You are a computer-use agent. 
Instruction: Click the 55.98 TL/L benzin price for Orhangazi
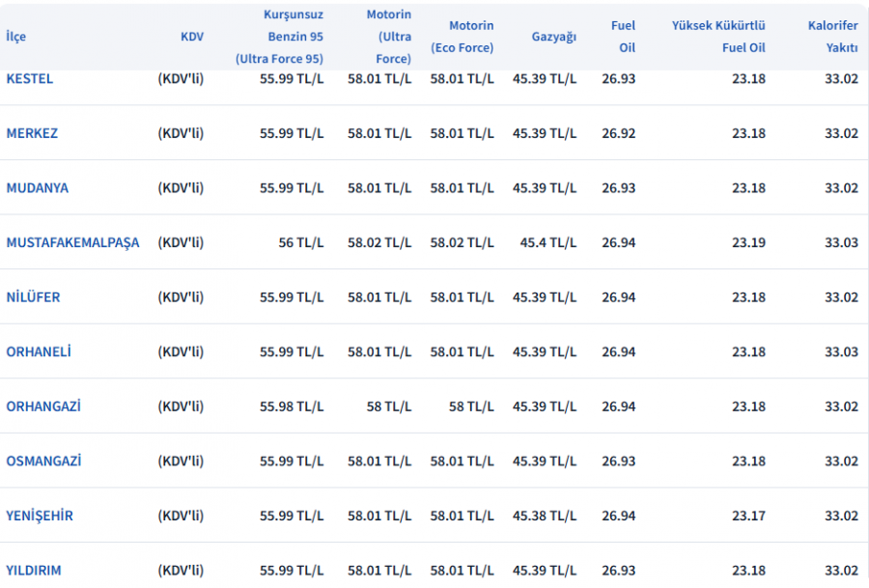[292, 406]
